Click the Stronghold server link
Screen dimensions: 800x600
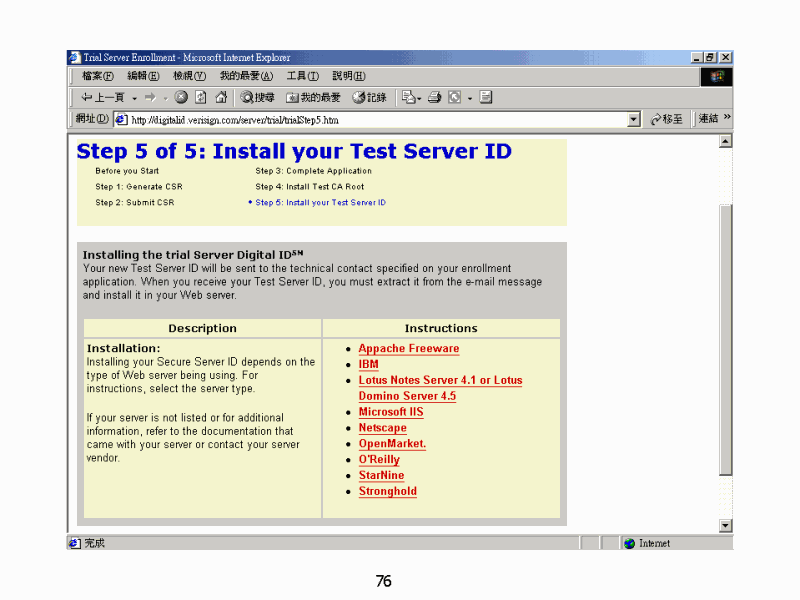click(388, 492)
